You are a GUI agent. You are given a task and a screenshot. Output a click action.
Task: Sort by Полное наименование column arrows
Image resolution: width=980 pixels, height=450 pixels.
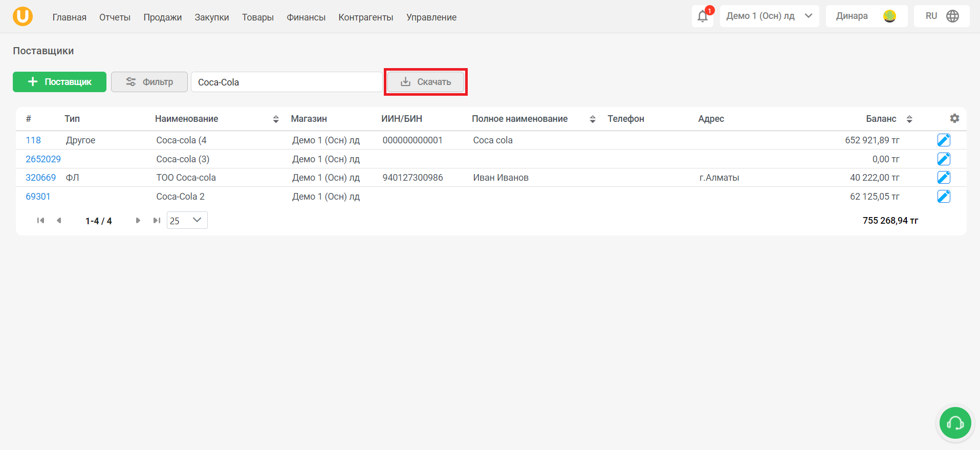593,119
